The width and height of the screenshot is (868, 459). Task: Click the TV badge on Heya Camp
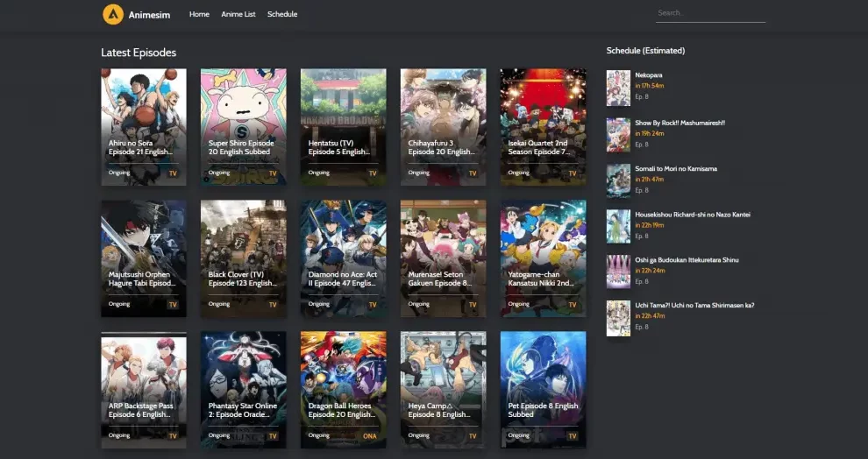click(473, 436)
